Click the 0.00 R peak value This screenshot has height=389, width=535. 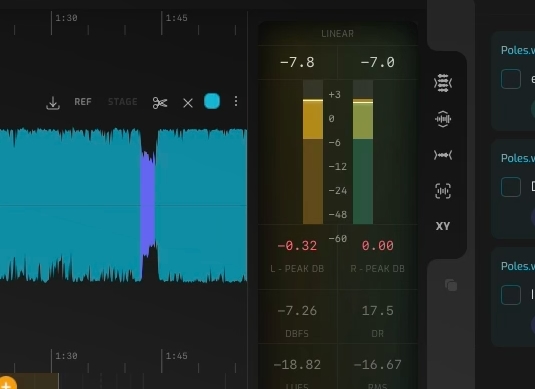378,246
